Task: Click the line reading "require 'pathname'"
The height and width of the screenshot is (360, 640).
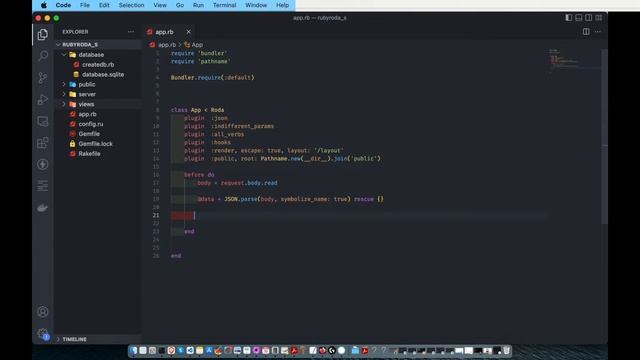Action: click(x=201, y=61)
